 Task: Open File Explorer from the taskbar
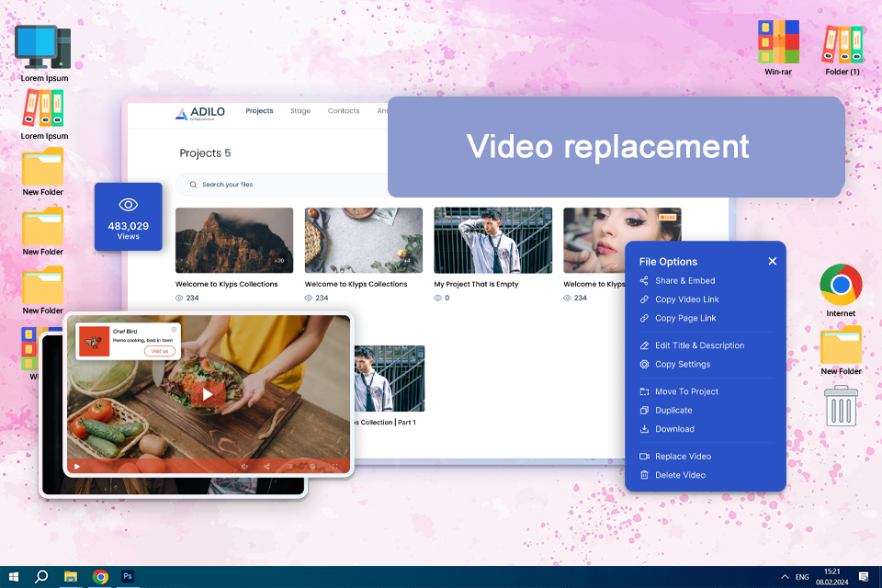71,577
